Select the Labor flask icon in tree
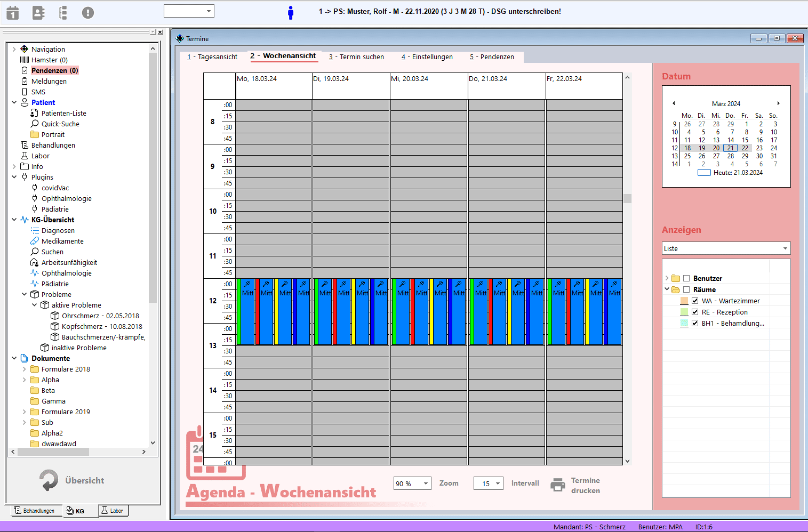Image resolution: width=808 pixels, height=532 pixels. pyautogui.click(x=24, y=156)
